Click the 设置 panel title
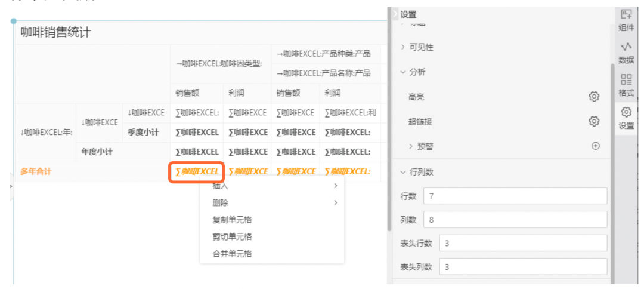 coord(408,15)
